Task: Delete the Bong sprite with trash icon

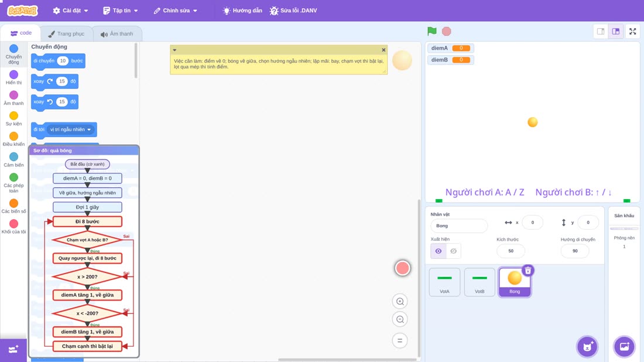Action: coord(527,271)
